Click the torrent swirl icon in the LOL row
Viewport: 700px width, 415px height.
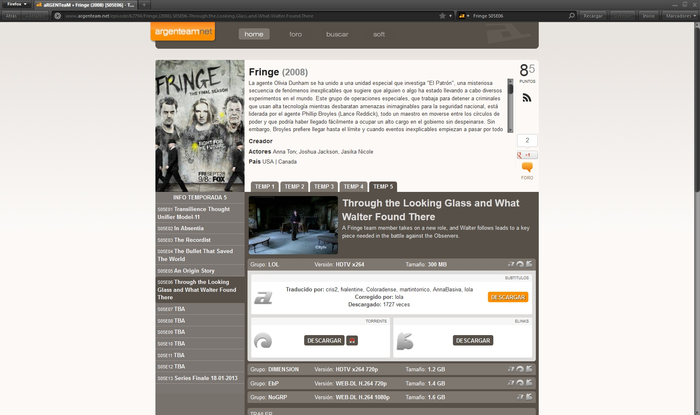(x=520, y=264)
